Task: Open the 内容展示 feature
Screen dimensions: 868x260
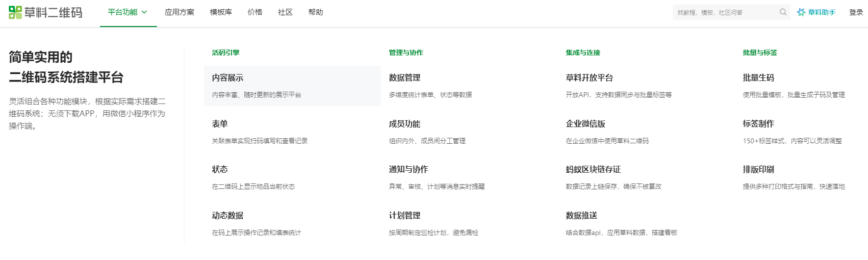Action: (228, 78)
